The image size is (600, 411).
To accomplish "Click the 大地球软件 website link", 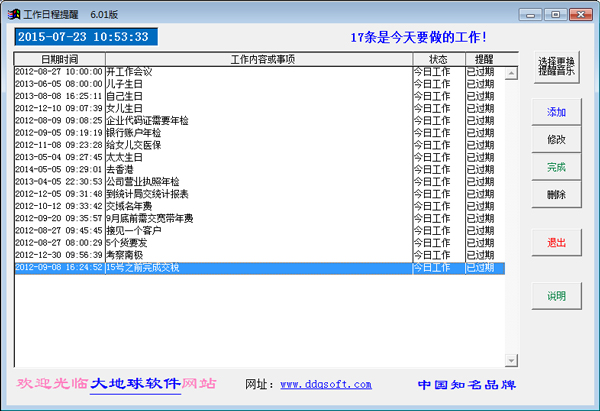I will point(135,384).
